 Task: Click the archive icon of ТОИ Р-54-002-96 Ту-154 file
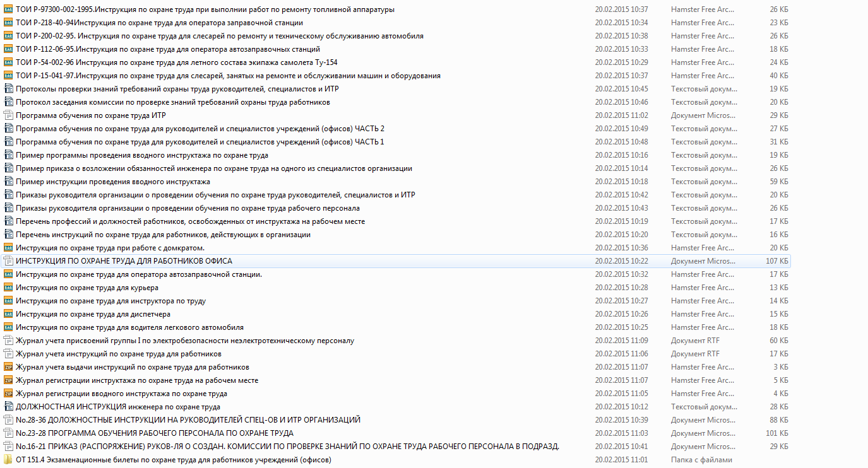pyautogui.click(x=8, y=62)
